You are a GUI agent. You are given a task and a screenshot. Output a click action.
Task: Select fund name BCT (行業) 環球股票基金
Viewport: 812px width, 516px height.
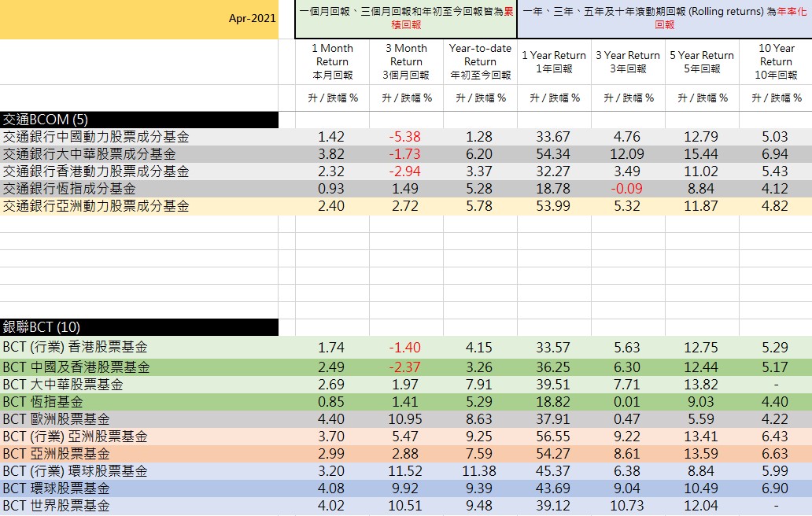(x=75, y=471)
